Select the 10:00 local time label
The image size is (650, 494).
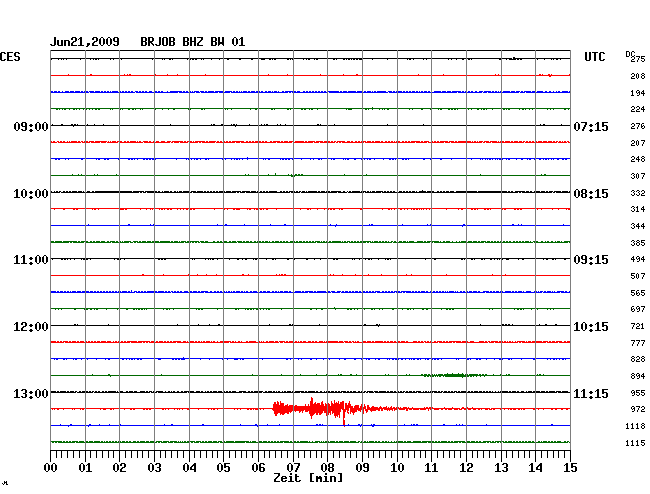pyautogui.click(x=31, y=194)
